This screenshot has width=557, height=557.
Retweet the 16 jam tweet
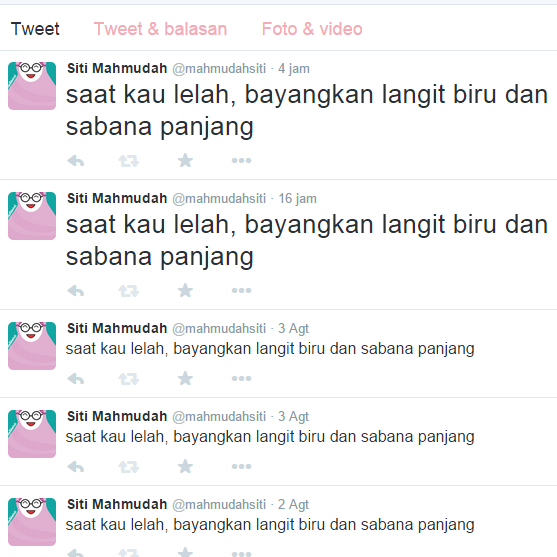[129, 291]
